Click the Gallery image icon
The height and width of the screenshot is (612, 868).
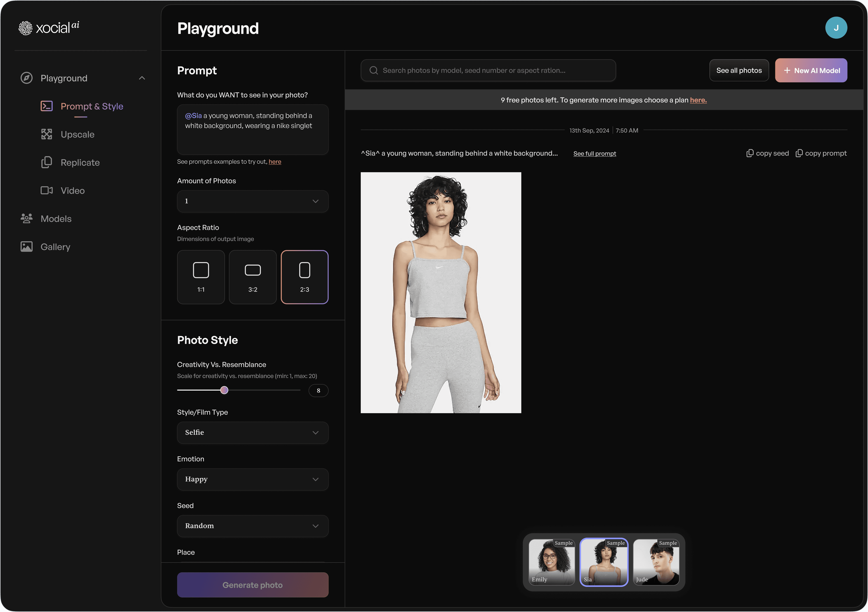[26, 247]
